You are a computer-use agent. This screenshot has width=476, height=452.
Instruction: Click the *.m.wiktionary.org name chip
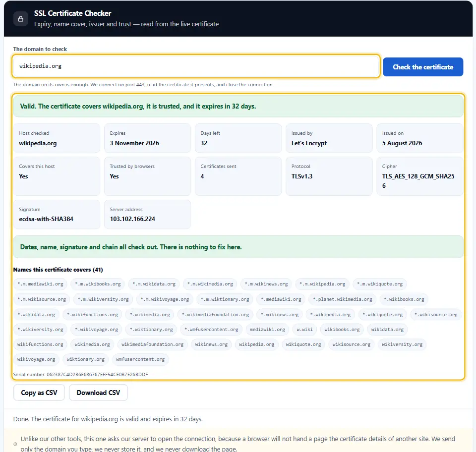(225, 299)
